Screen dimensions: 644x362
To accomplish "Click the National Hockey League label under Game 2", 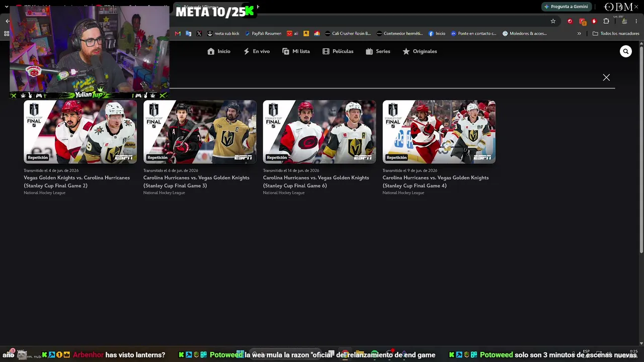I will click(x=45, y=193).
